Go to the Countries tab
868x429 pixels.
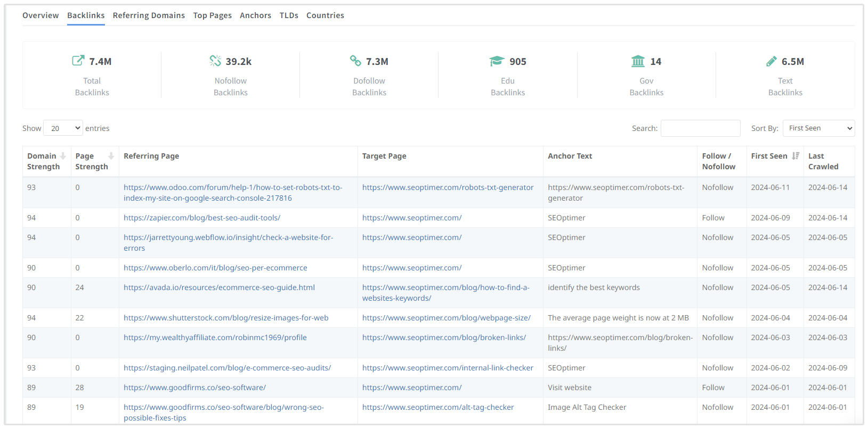(x=325, y=15)
